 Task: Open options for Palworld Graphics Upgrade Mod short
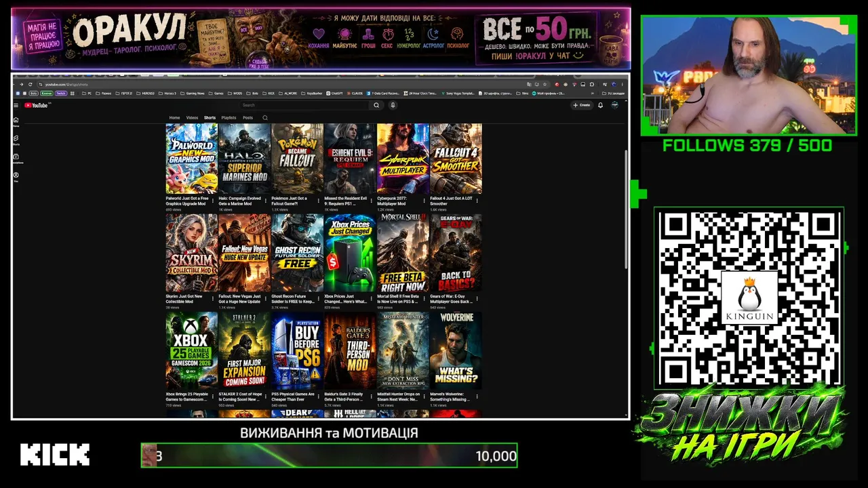[x=213, y=201]
